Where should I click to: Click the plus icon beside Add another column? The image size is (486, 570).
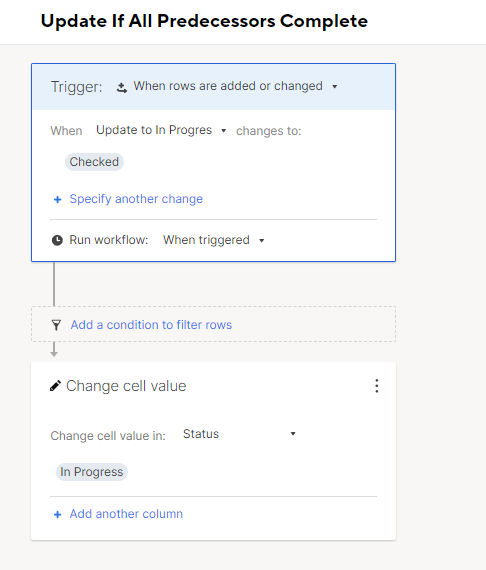pos(57,514)
